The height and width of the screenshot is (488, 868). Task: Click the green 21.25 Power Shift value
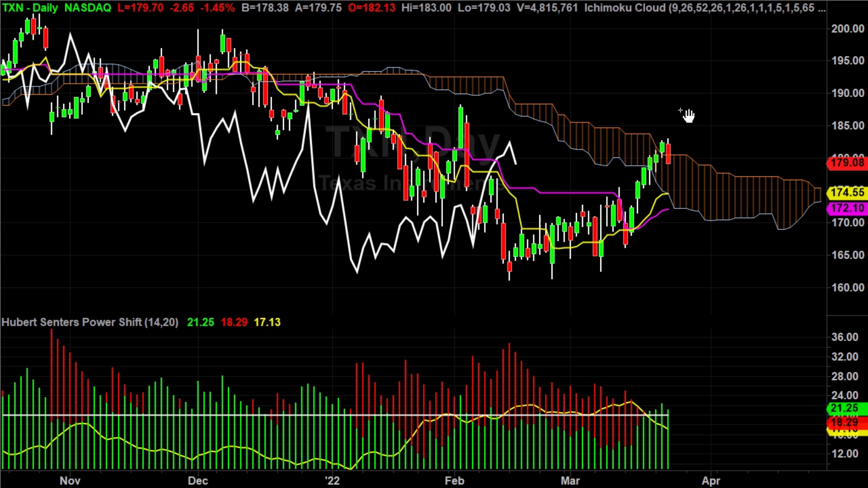pyautogui.click(x=201, y=322)
